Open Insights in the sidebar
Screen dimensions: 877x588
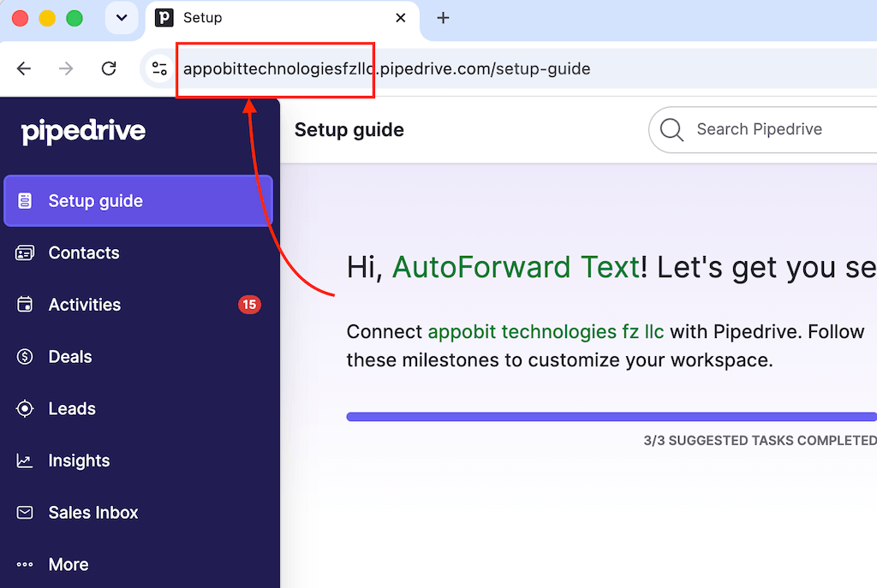coord(138,460)
